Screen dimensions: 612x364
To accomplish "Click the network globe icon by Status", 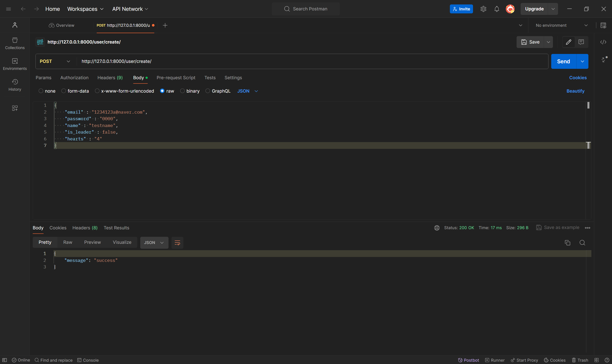I will coord(437,228).
